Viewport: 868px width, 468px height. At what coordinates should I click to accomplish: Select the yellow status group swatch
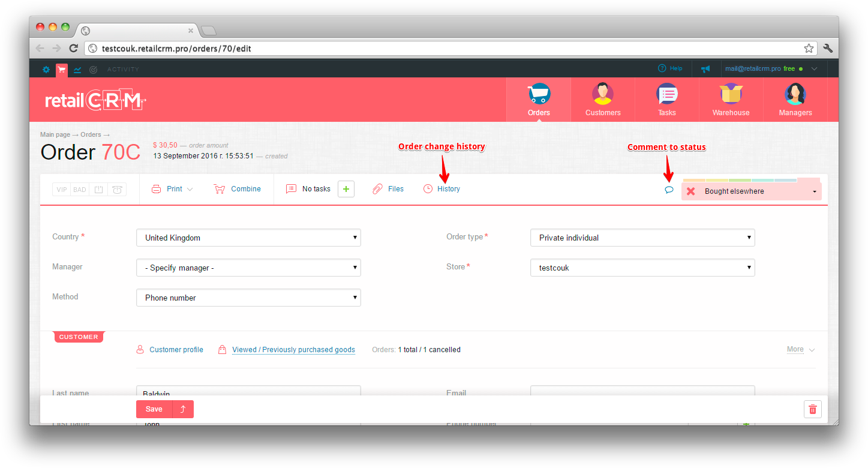(717, 180)
